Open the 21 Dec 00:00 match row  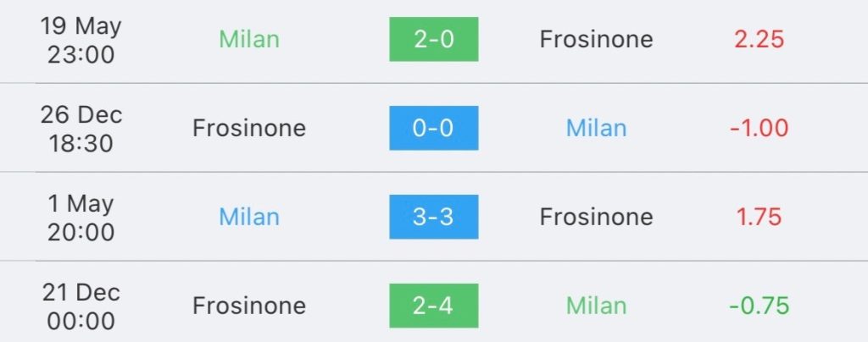click(434, 301)
